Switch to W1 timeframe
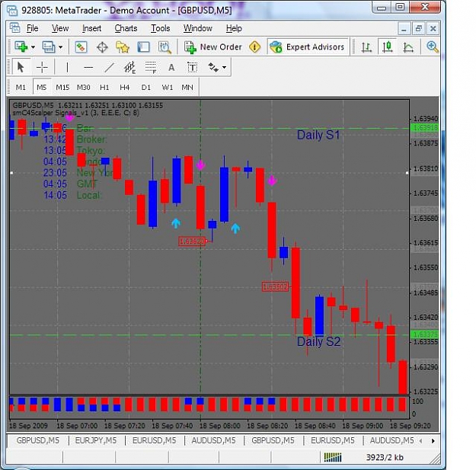 168,88
